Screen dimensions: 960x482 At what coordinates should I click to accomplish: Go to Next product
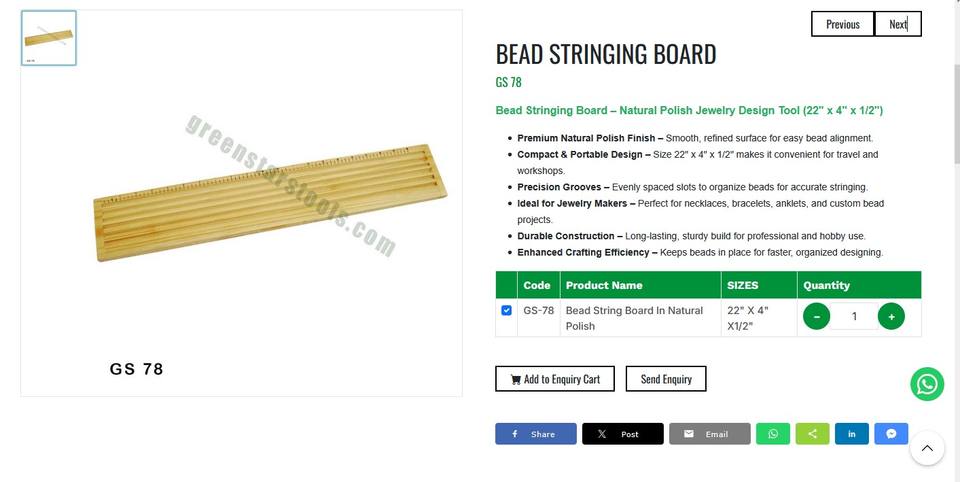(x=898, y=24)
